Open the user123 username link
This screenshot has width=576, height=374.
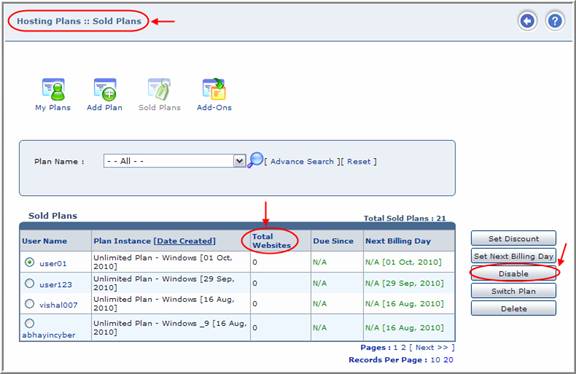(x=55, y=285)
